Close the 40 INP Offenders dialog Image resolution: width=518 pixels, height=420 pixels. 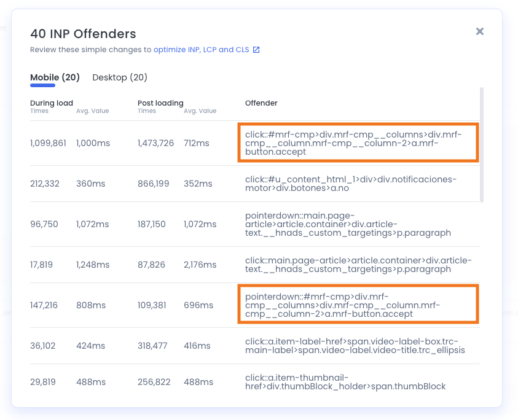479,31
